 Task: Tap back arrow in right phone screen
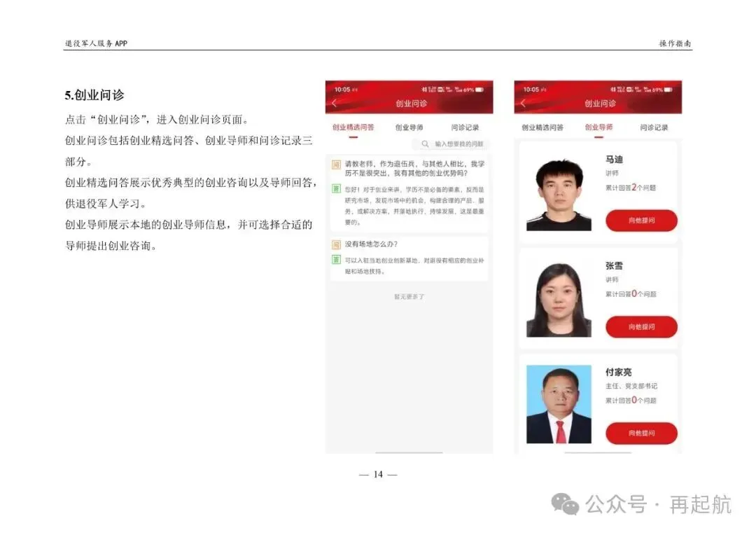point(523,103)
